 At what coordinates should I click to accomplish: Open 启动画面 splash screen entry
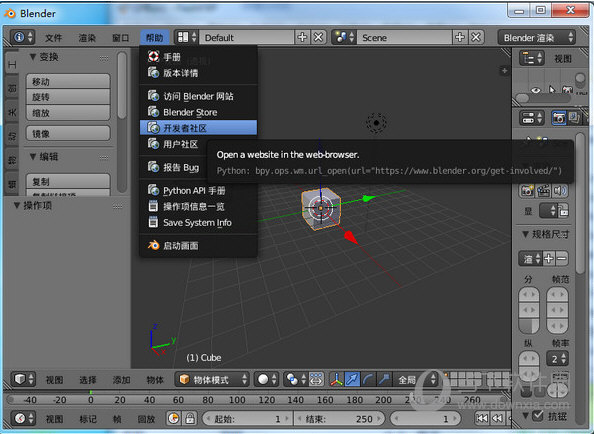199,245
